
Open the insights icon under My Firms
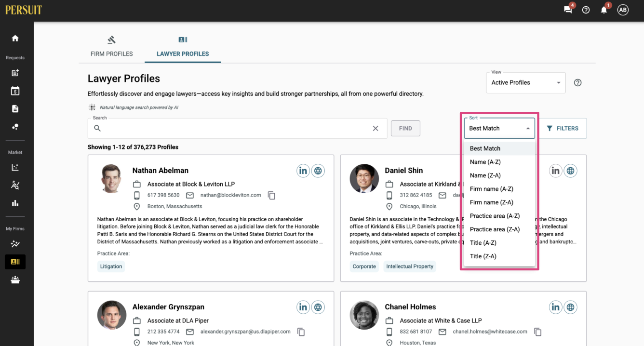[15, 244]
